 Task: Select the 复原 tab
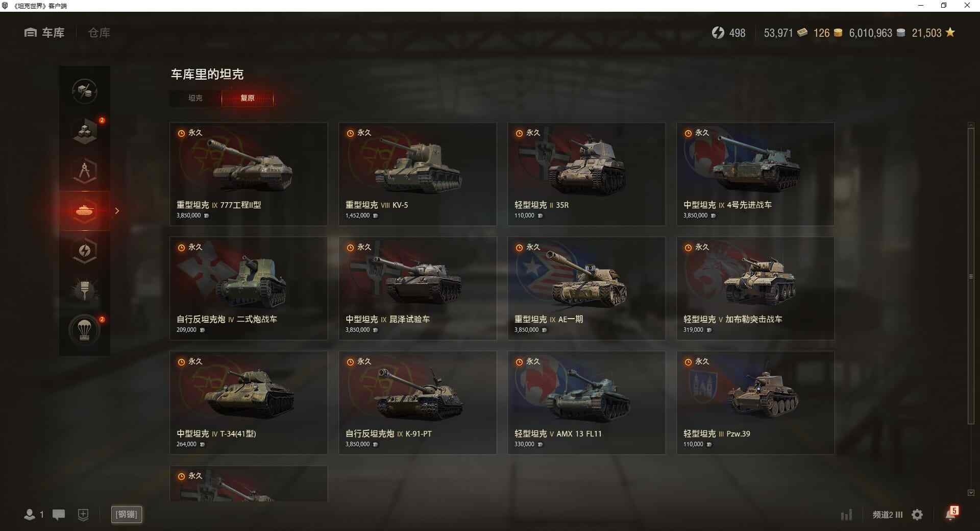248,98
